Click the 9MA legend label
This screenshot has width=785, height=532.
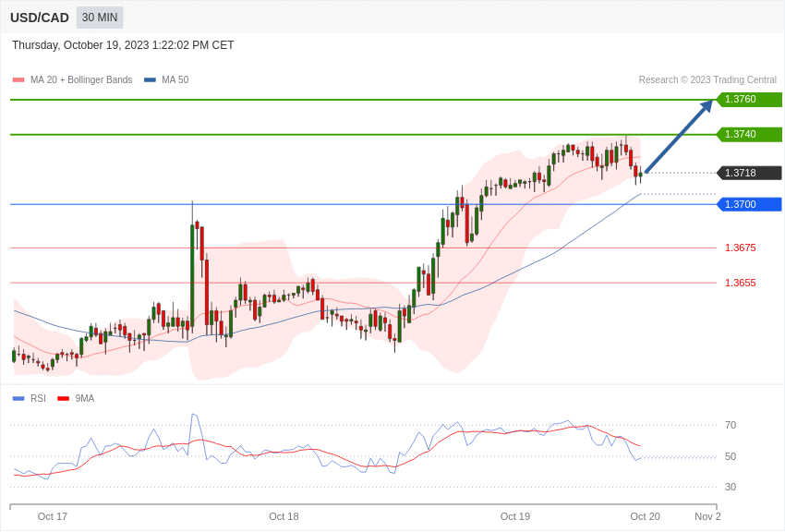(x=85, y=399)
